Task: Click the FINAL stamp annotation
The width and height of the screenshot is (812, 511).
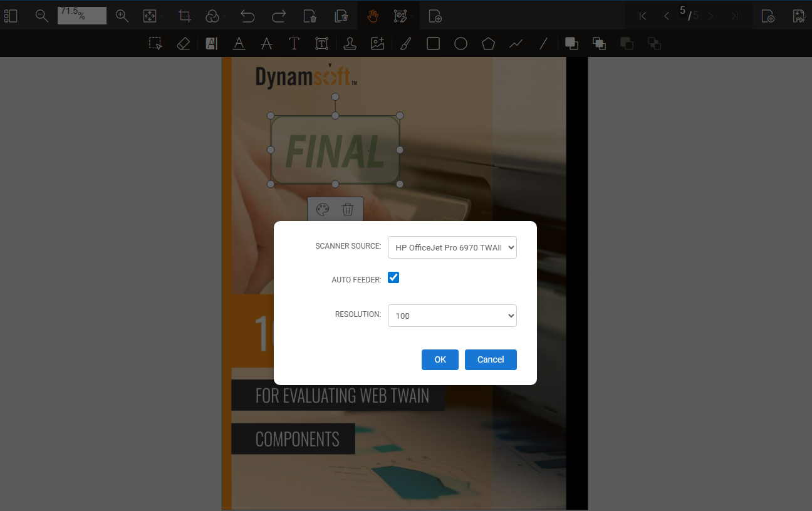Action: click(335, 150)
